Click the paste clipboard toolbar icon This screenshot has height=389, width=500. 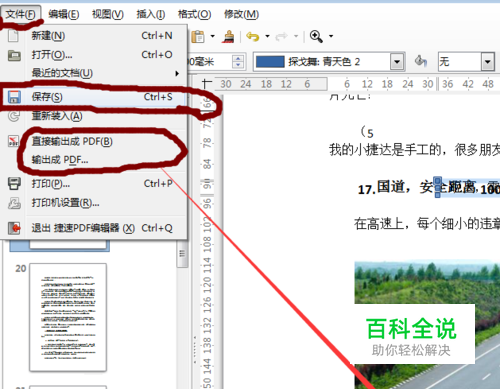[198, 37]
